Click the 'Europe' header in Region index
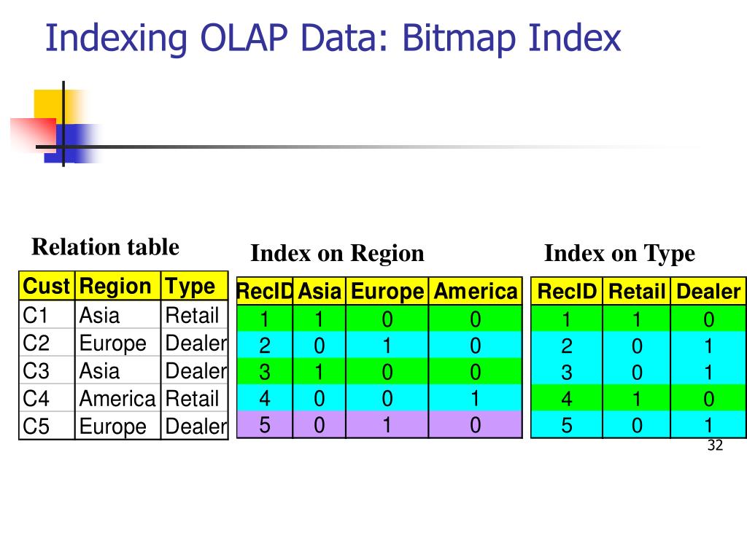 click(x=387, y=291)
